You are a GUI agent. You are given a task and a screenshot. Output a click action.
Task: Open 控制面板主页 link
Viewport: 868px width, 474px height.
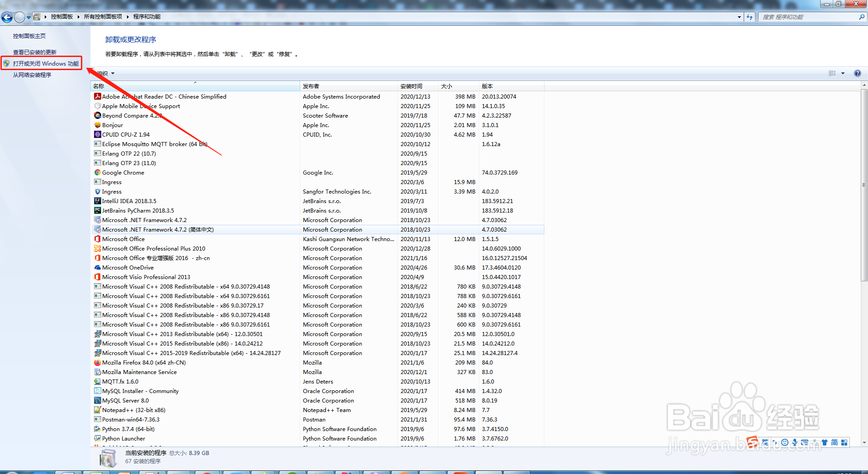point(29,36)
